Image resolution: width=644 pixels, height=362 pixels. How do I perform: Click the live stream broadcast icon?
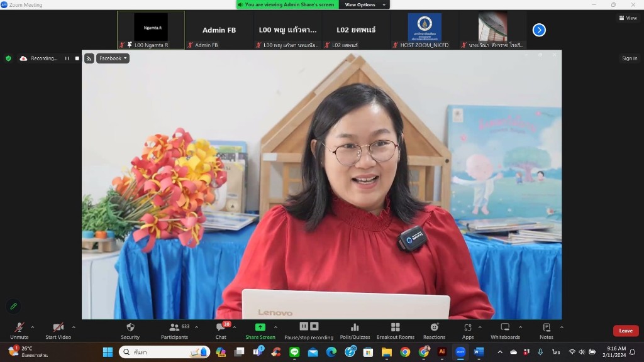click(x=89, y=58)
